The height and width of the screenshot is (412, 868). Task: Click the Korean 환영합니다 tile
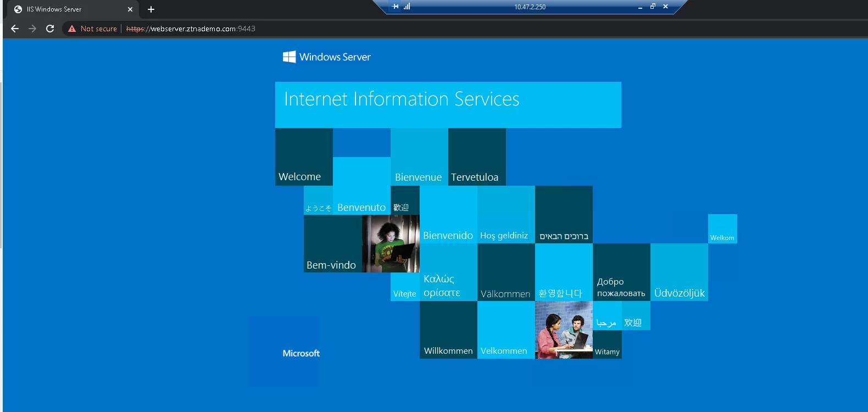pyautogui.click(x=564, y=272)
